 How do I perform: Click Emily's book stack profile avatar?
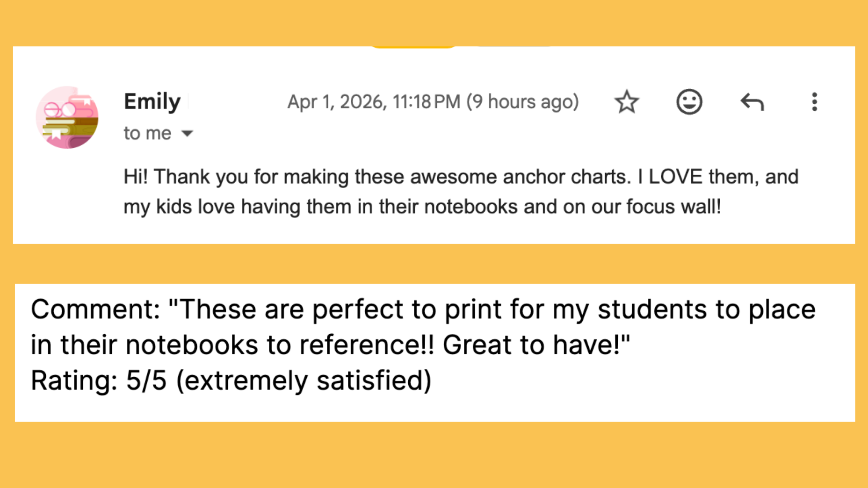point(67,117)
